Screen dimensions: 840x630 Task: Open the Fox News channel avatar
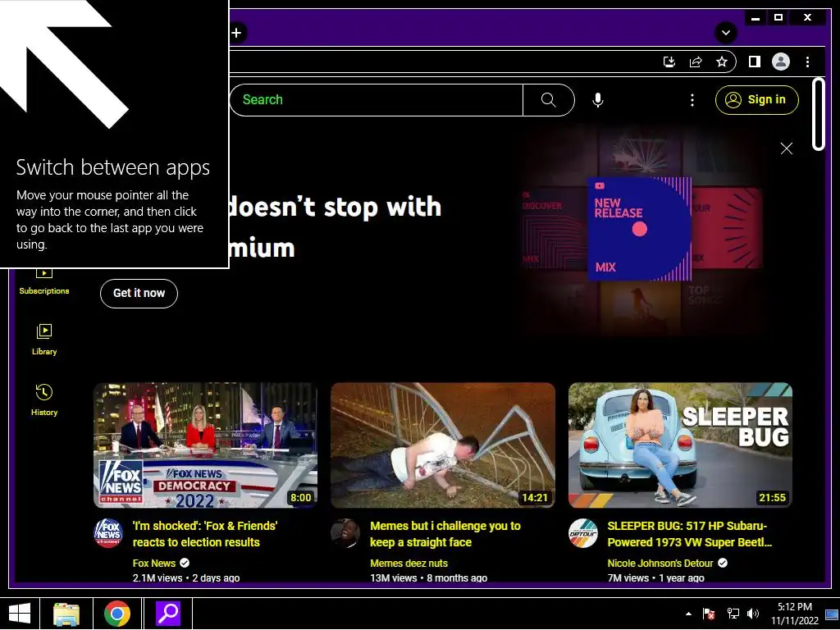(x=108, y=533)
